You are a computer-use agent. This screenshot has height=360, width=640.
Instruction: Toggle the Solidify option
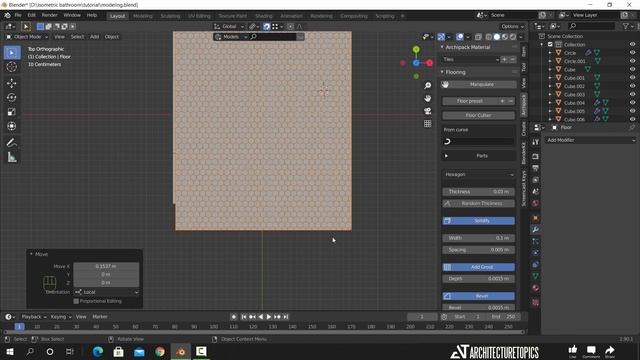(x=478, y=221)
